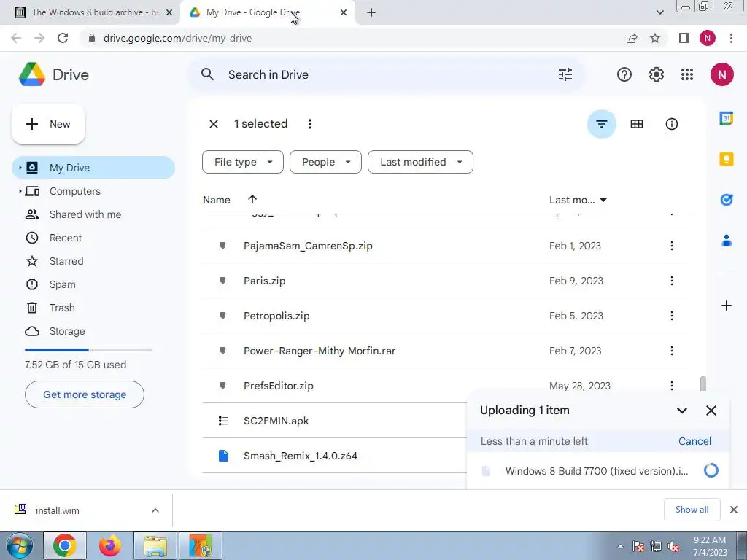Show file details info panel
The image size is (747, 560).
(671, 124)
